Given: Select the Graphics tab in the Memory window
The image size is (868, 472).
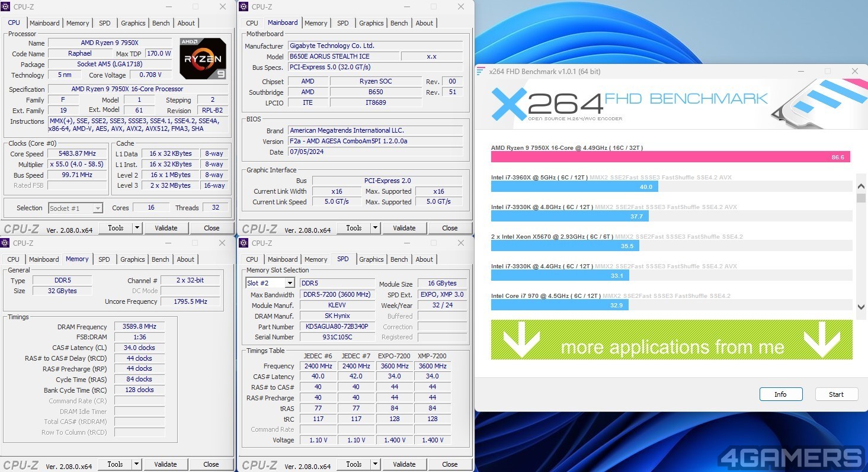Looking at the screenshot, I should 133,259.
